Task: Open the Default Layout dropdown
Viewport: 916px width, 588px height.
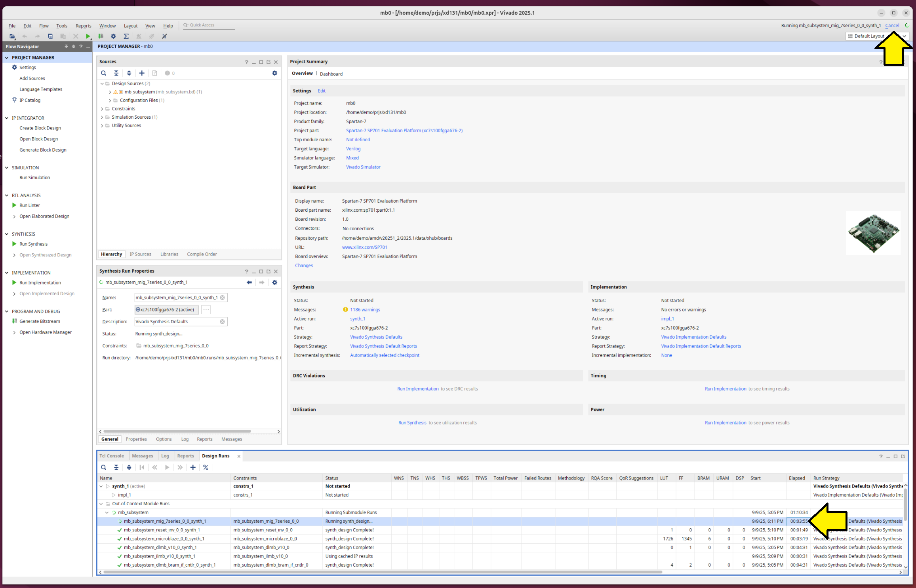Action: click(877, 36)
